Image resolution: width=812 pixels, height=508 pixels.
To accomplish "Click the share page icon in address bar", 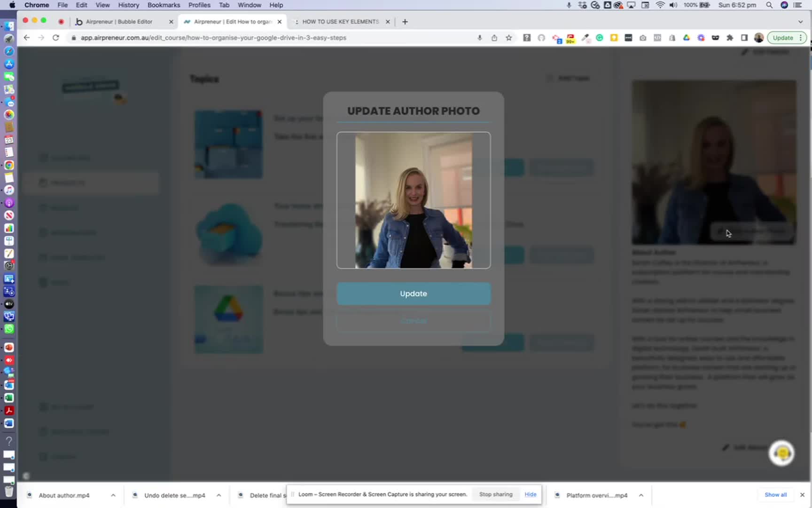I will (494, 38).
